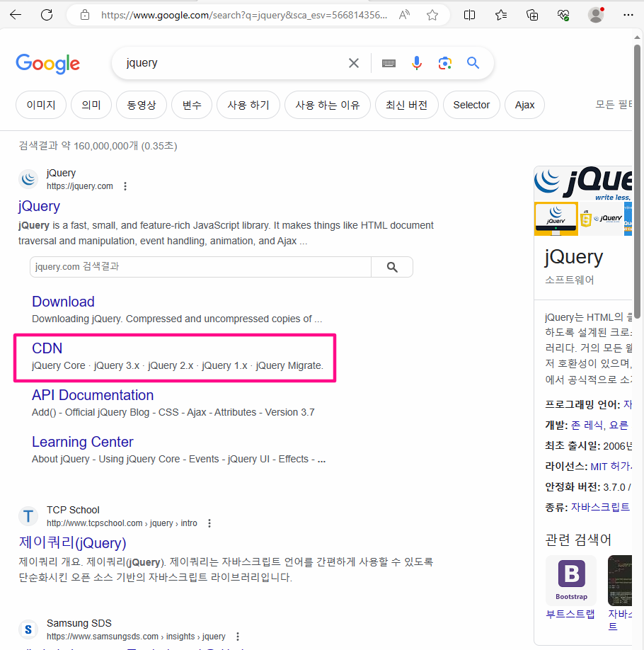The image size is (644, 650).
Task: Click the browser address bar URL
Action: pos(244,16)
